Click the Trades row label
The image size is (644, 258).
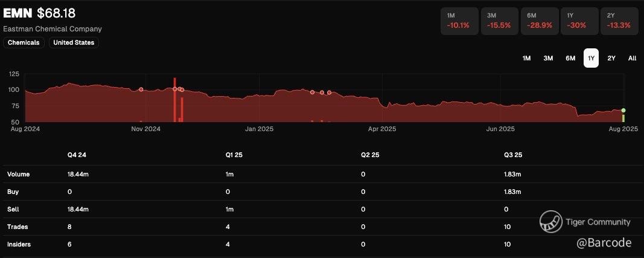pos(18,227)
